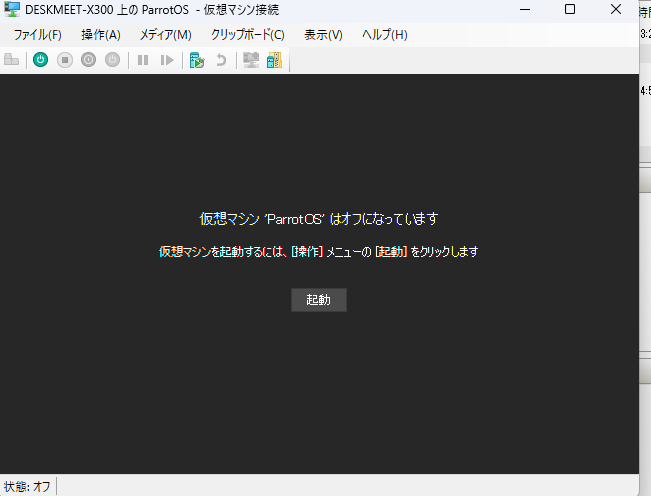Click the Turn Off square stop icon
The image size is (651, 496).
[65, 60]
